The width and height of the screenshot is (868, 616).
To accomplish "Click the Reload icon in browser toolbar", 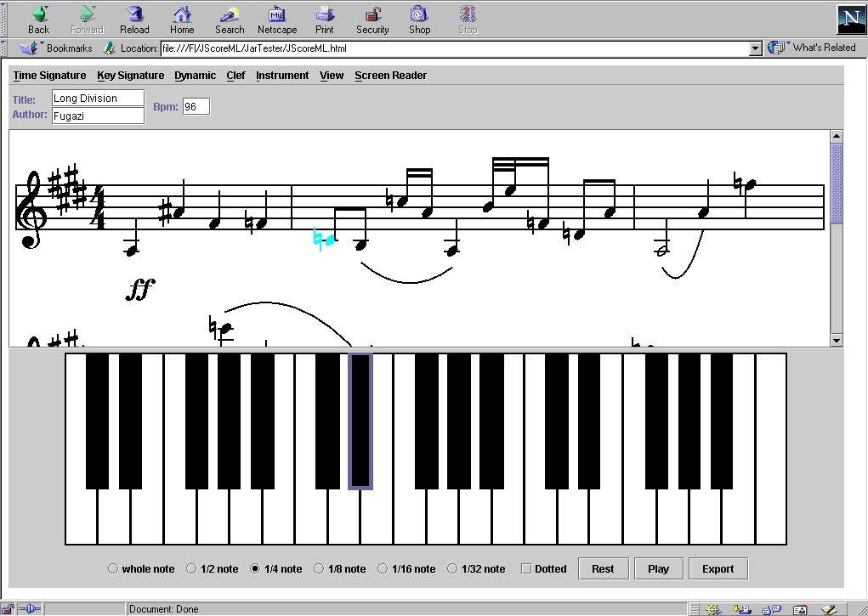I will coord(134,14).
